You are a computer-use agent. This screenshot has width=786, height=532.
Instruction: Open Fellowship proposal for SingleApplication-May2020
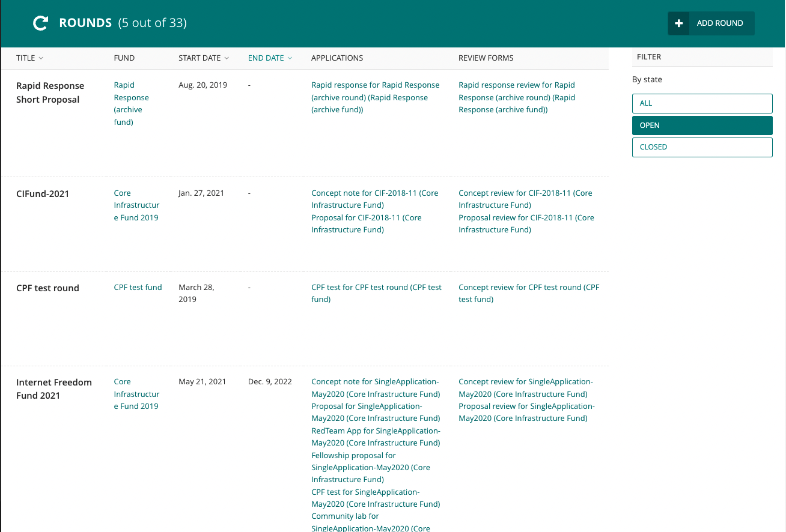pos(370,467)
